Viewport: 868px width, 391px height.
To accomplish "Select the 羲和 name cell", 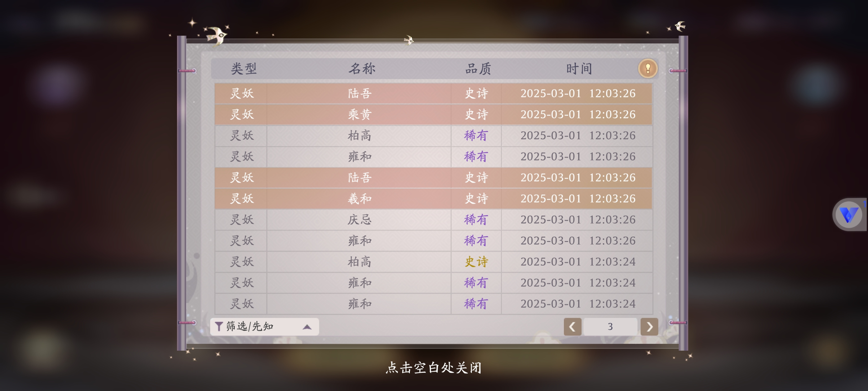I will click(x=359, y=198).
